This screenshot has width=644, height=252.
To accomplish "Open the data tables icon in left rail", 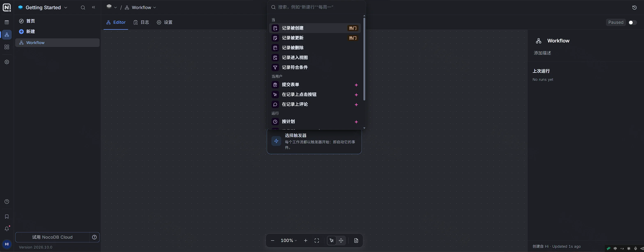I will pos(7,23).
